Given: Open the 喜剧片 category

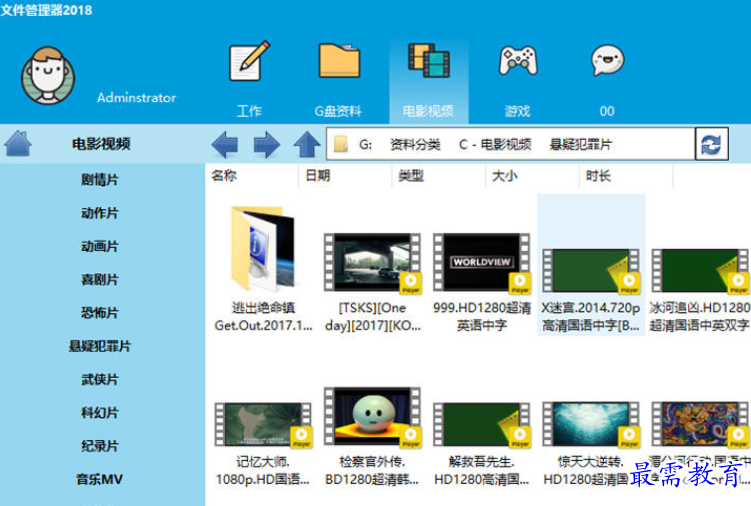Looking at the screenshot, I should 100,279.
